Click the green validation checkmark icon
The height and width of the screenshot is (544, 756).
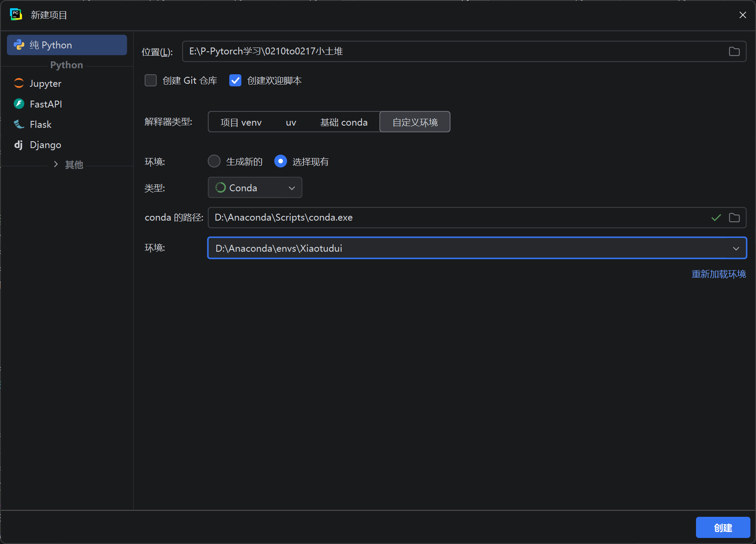(x=716, y=218)
